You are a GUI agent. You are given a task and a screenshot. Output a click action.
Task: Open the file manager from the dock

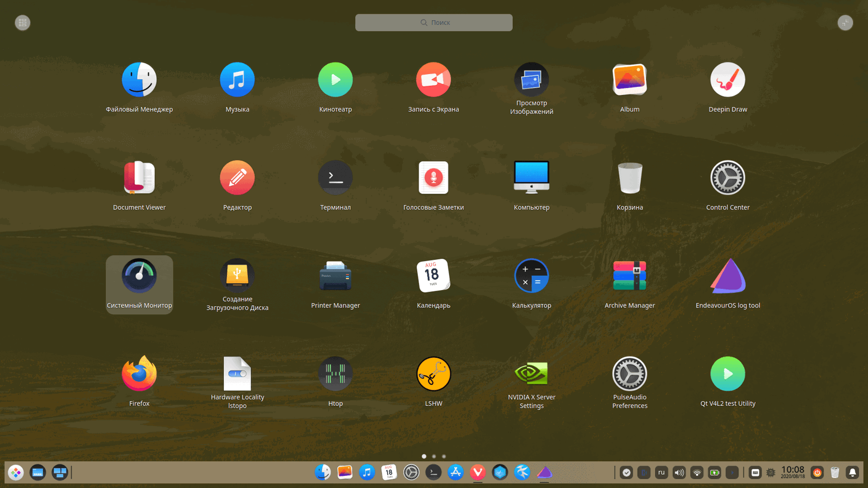click(x=322, y=472)
